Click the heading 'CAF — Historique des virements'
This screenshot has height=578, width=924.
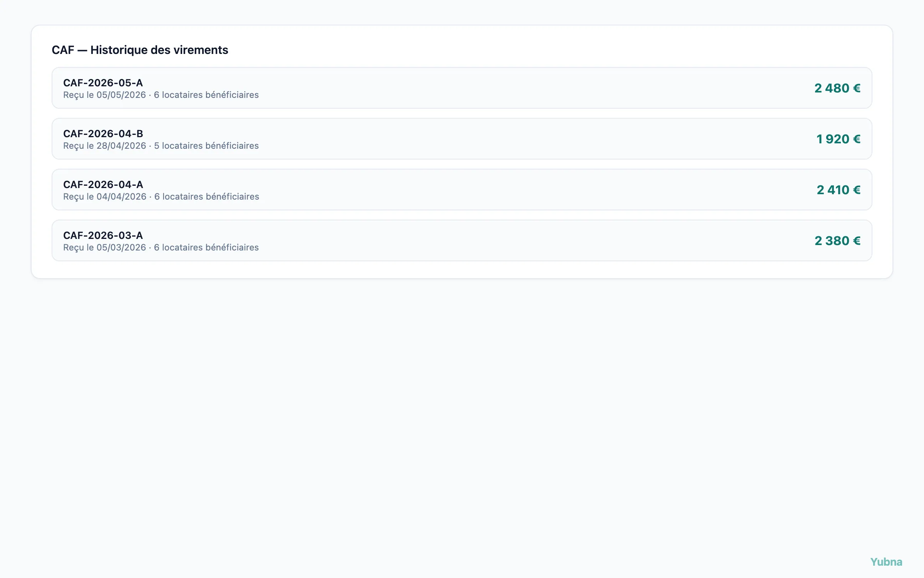pyautogui.click(x=140, y=50)
